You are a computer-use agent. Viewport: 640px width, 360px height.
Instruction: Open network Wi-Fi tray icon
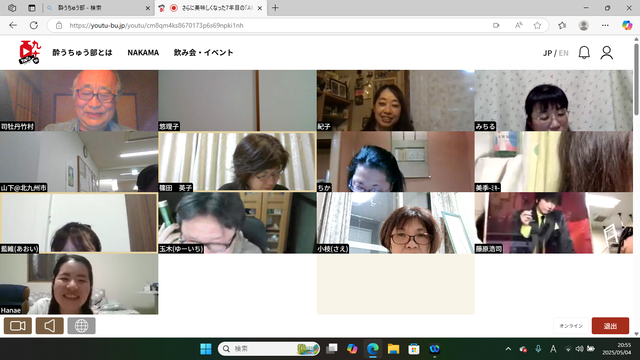coord(568,349)
